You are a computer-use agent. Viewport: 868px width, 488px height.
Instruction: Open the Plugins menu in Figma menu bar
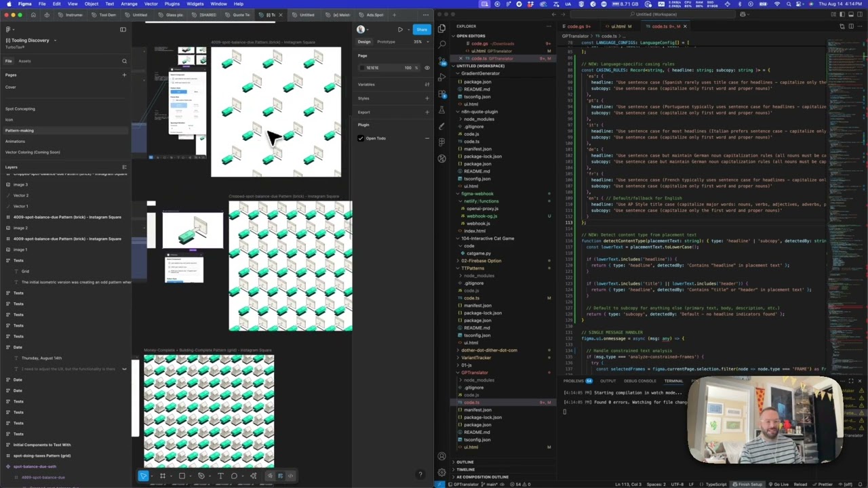click(172, 4)
